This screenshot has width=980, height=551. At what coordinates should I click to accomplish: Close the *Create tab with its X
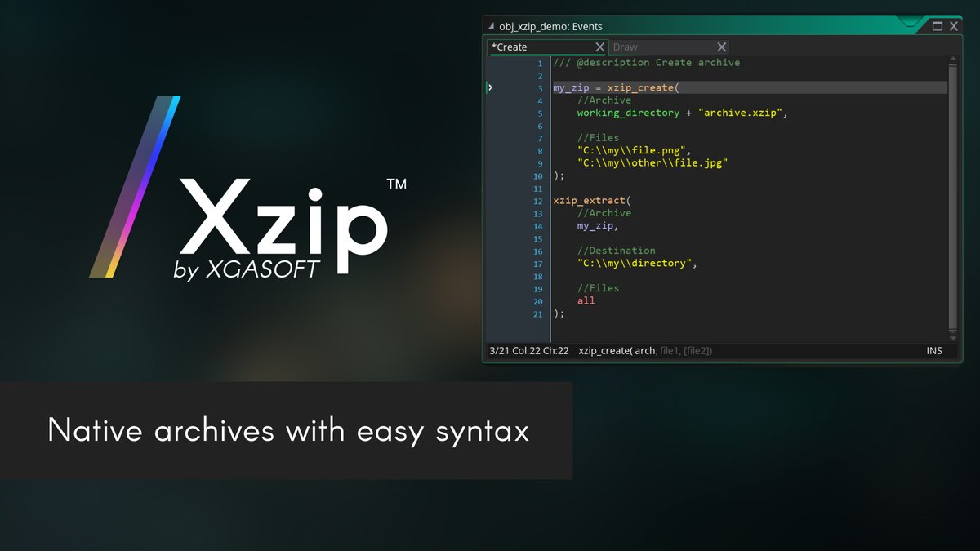coord(600,47)
